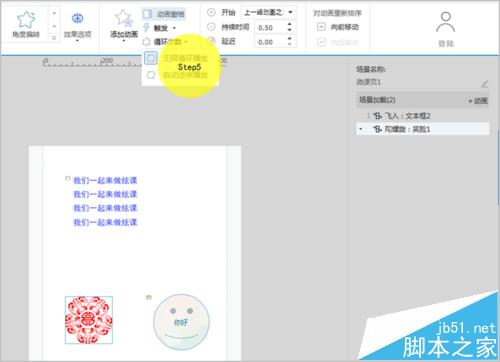This screenshot has height=362, width=500.
Task: Open the 添加动画 dropdown arrow
Action: 124,40
